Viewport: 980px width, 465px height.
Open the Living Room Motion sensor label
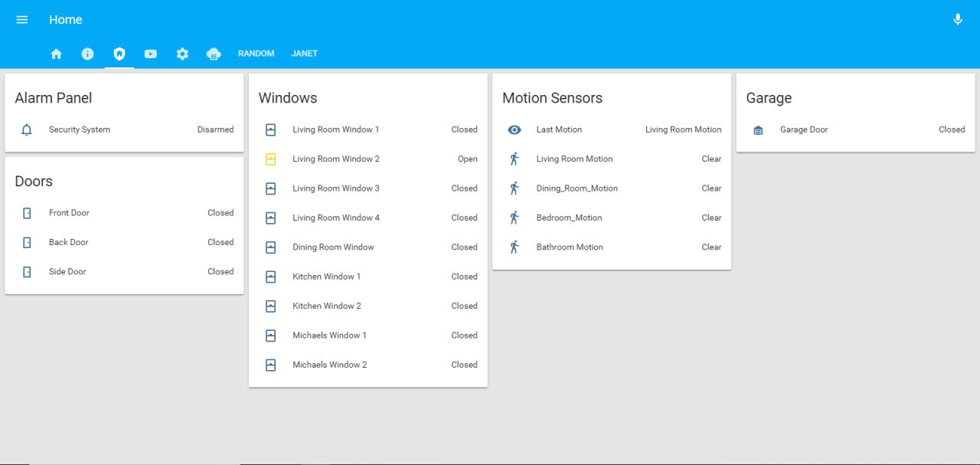[574, 159]
